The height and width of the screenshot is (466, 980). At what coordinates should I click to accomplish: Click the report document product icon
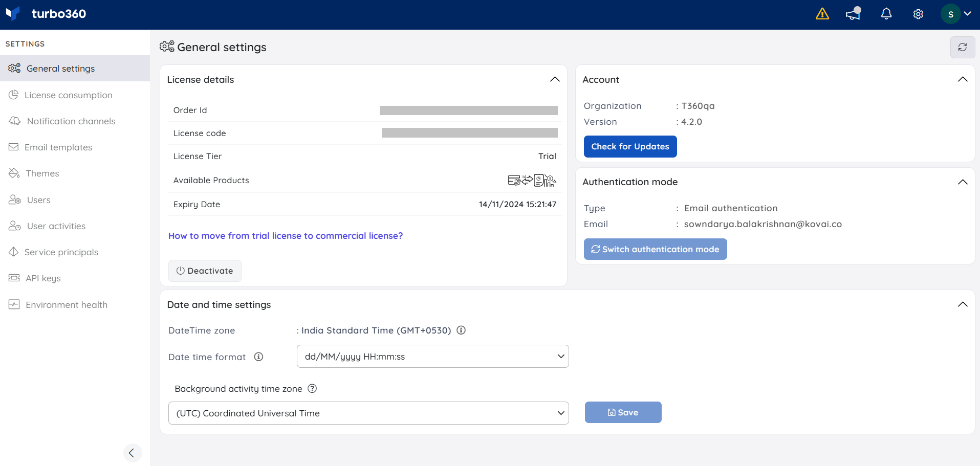[539, 180]
